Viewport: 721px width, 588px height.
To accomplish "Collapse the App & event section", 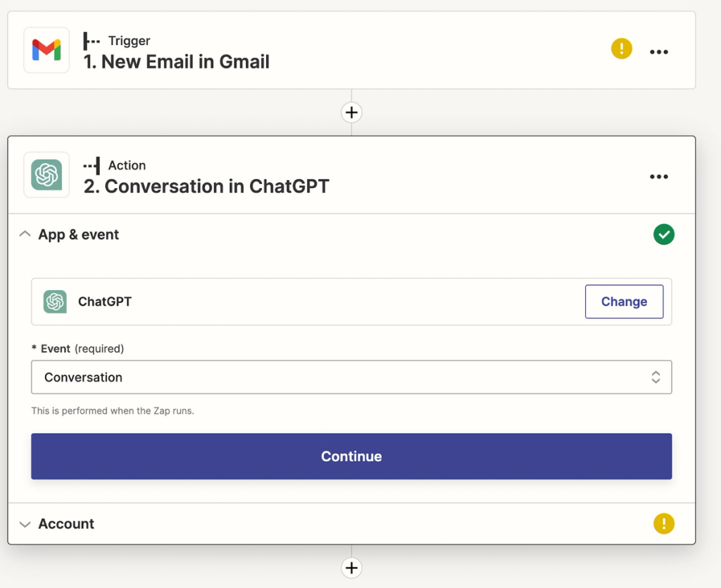I will (25, 234).
